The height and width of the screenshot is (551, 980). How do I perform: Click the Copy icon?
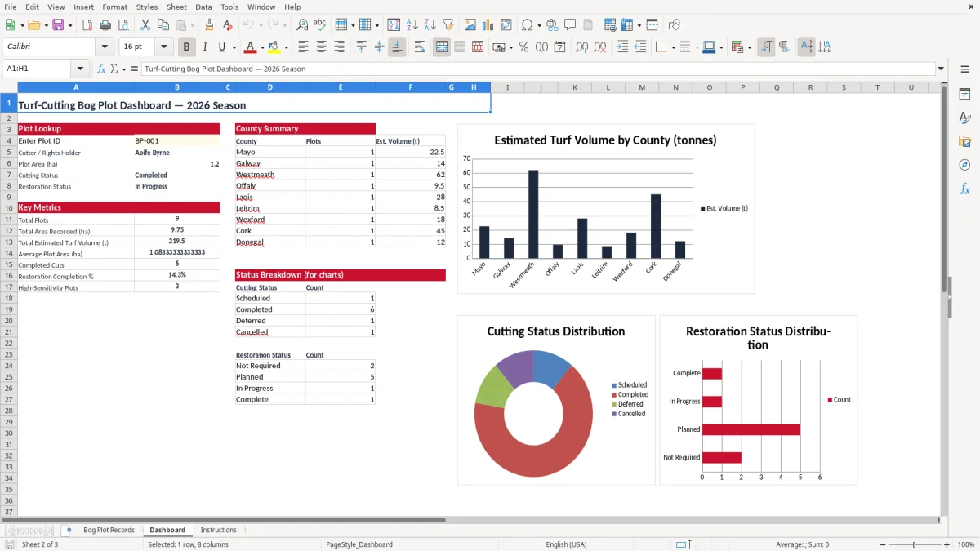coord(163,25)
